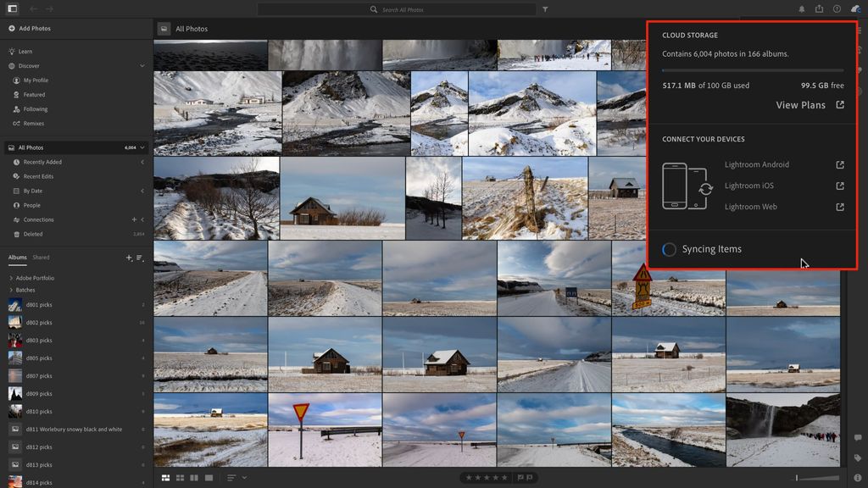Click the cloud storage usage bar
868x488 pixels.
coord(751,69)
